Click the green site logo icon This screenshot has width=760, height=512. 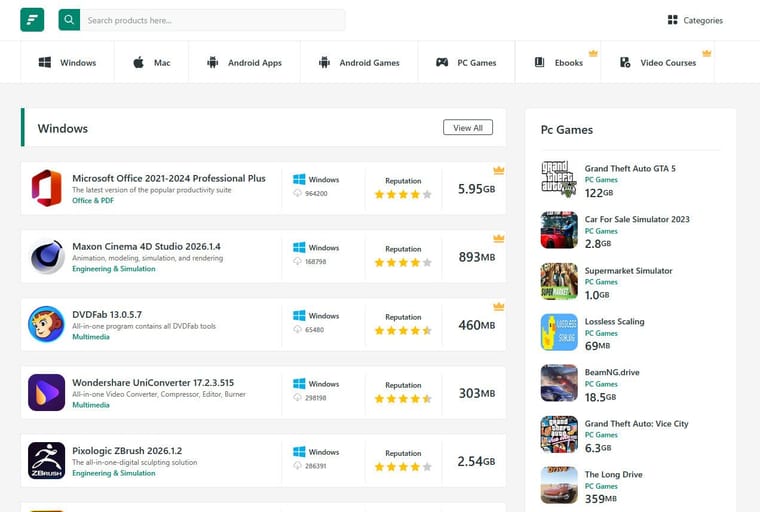point(32,20)
